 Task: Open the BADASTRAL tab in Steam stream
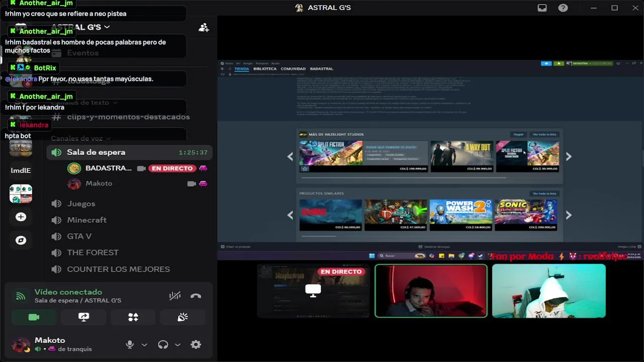(321, 69)
